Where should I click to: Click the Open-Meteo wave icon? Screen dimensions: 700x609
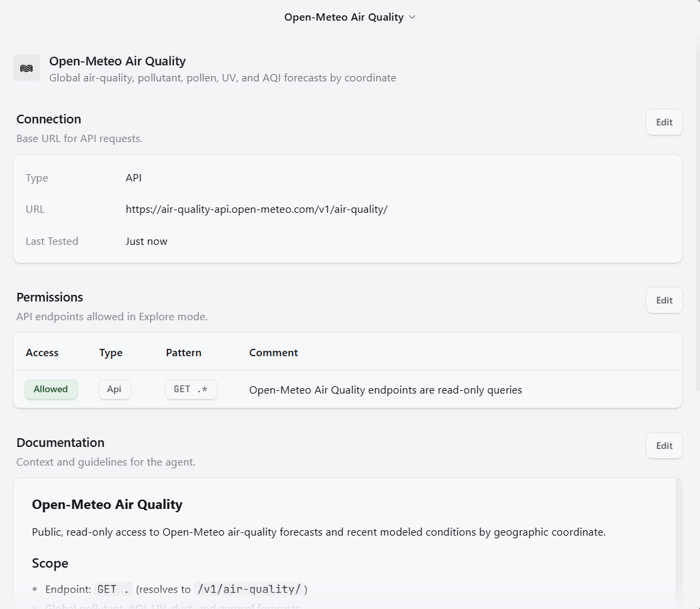coord(27,68)
